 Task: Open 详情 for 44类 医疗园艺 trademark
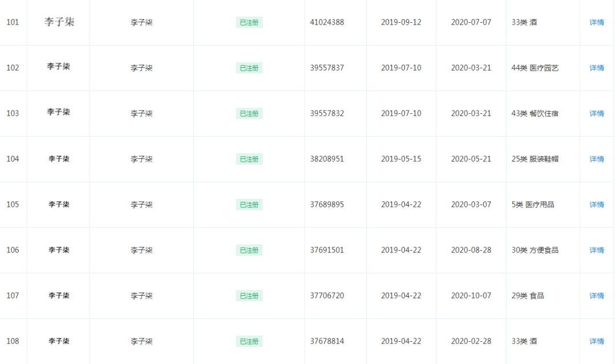click(x=597, y=68)
